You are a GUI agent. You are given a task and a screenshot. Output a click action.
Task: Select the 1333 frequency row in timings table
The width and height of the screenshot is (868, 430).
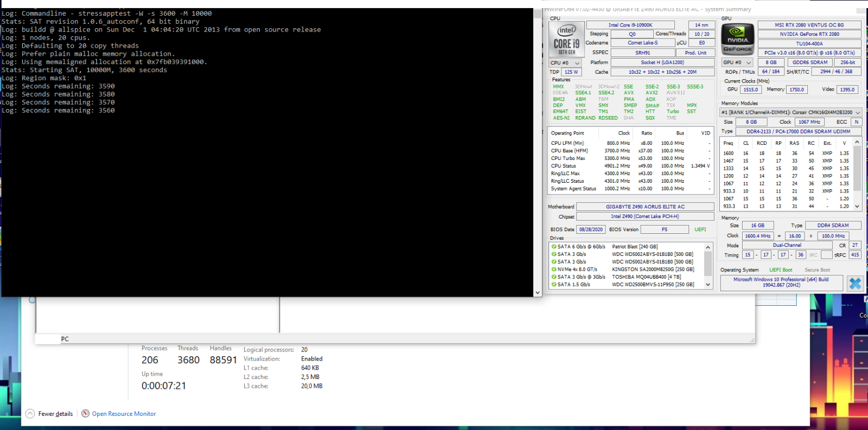tap(786, 169)
